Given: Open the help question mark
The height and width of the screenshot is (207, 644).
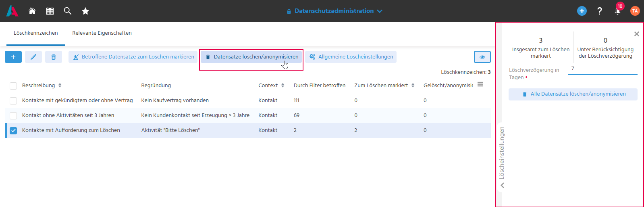Looking at the screenshot, I should pos(600,11).
